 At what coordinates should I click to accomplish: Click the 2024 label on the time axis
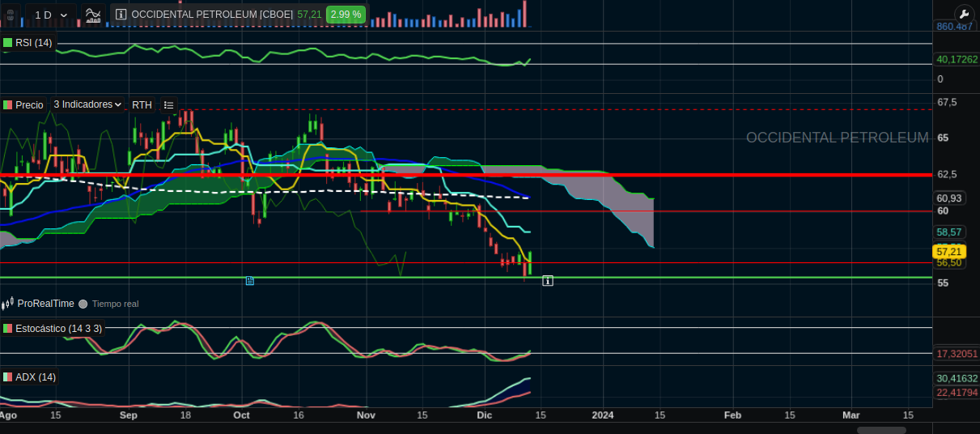(x=602, y=415)
